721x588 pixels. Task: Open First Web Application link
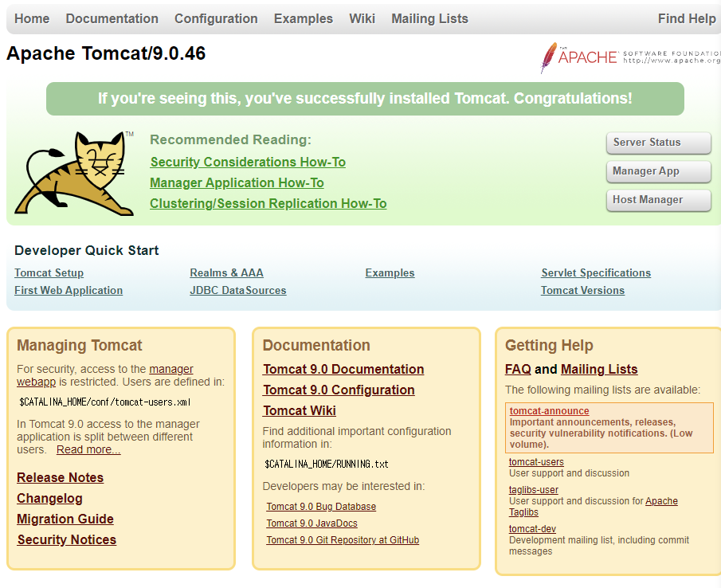(69, 290)
